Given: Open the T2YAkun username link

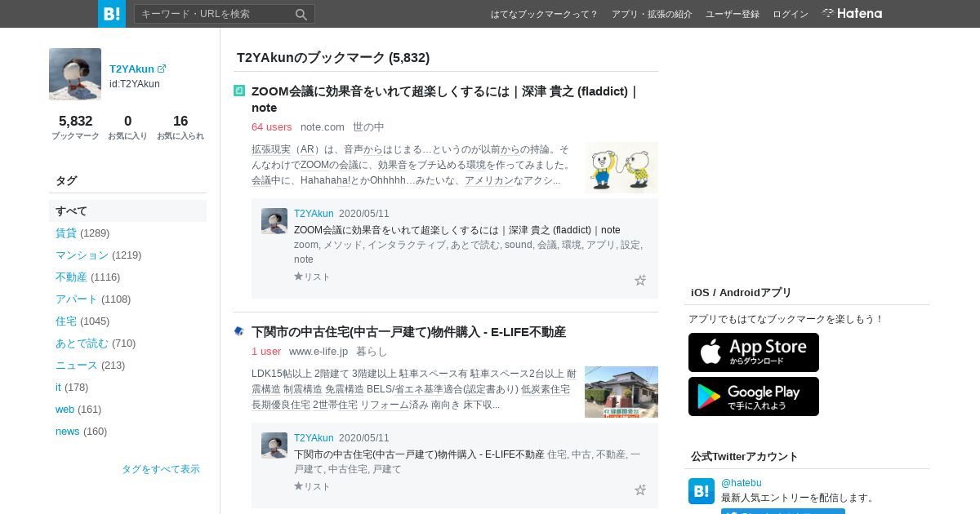Looking at the screenshot, I should (x=131, y=69).
